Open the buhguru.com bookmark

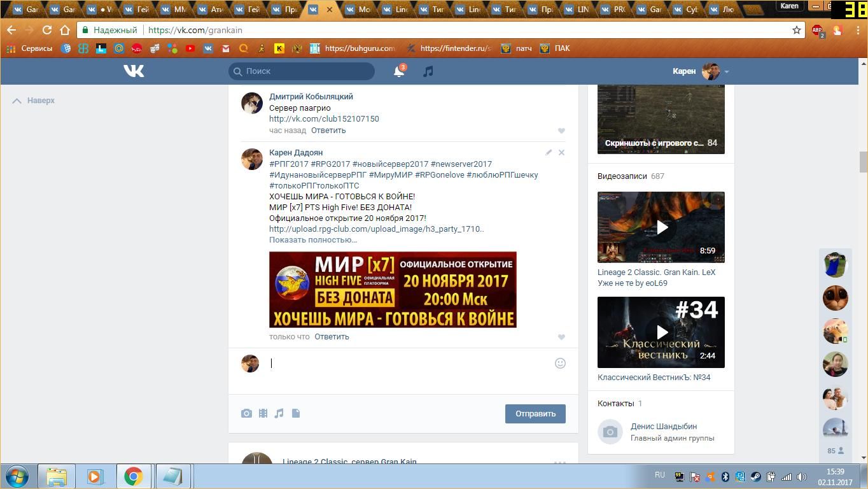click(x=353, y=48)
